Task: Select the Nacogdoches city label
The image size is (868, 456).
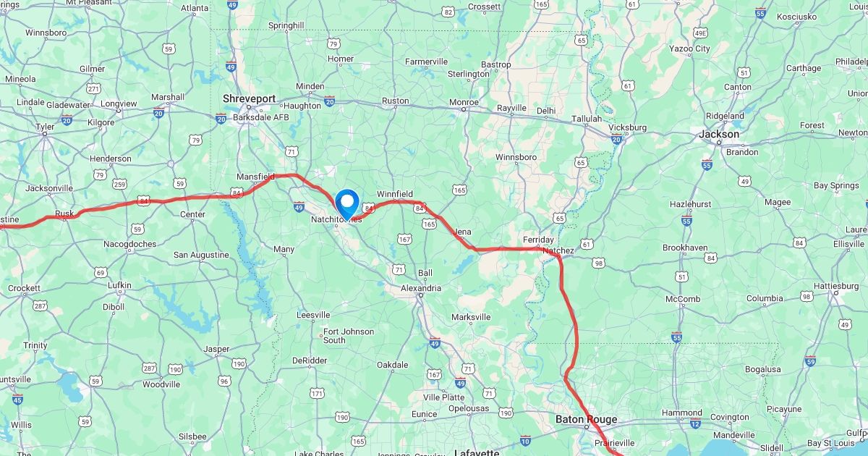Action: pyautogui.click(x=129, y=244)
